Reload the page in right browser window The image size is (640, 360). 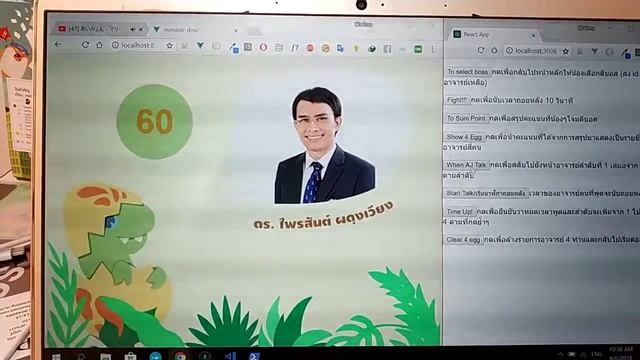point(481,50)
